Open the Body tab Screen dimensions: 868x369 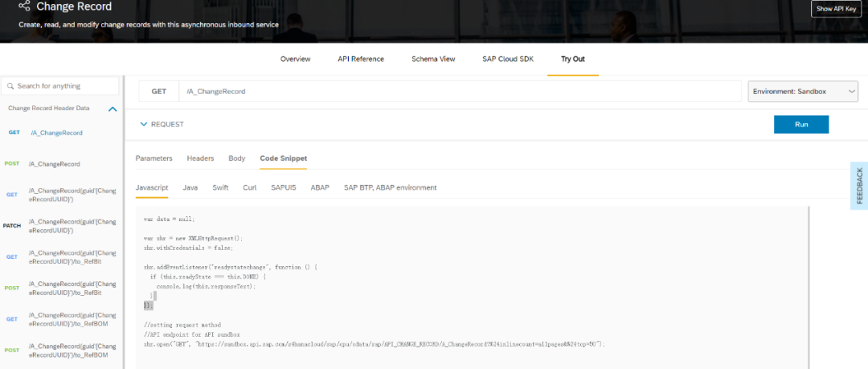(x=237, y=158)
